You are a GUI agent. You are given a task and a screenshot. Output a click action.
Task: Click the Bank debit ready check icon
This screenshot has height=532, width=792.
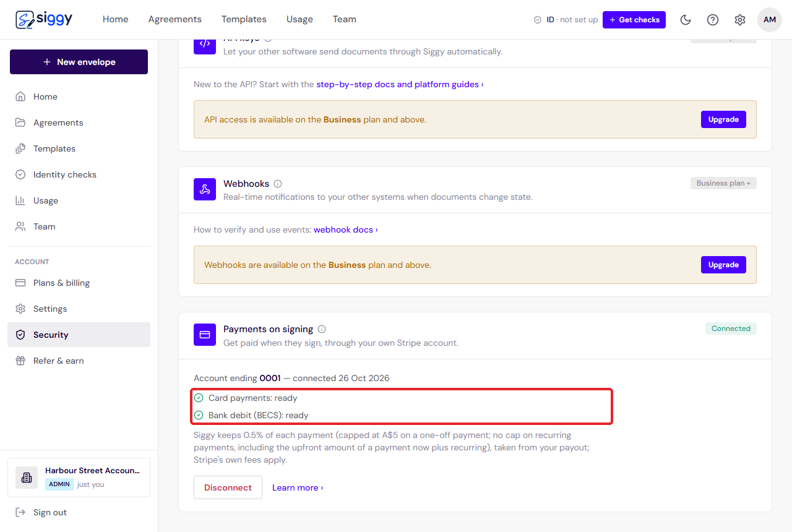[199, 415]
